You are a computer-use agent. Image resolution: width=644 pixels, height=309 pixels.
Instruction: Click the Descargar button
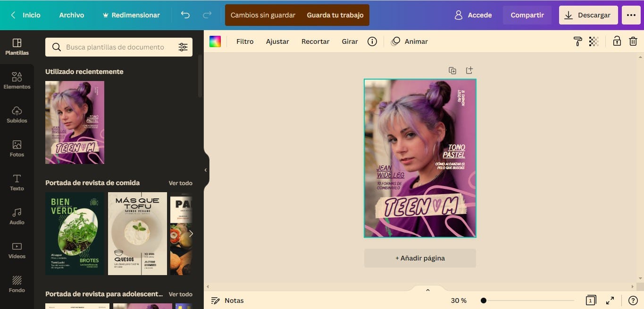point(588,15)
